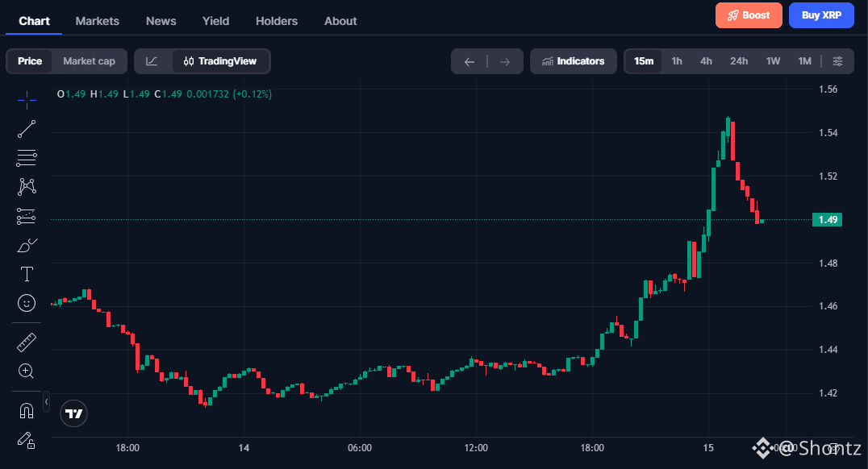Click the Boost button
Screen dimensions: 868x469
pyautogui.click(x=749, y=15)
